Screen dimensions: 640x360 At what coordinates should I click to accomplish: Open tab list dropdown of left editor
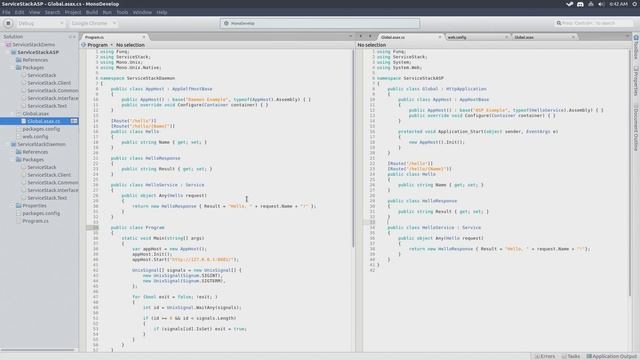351,36
